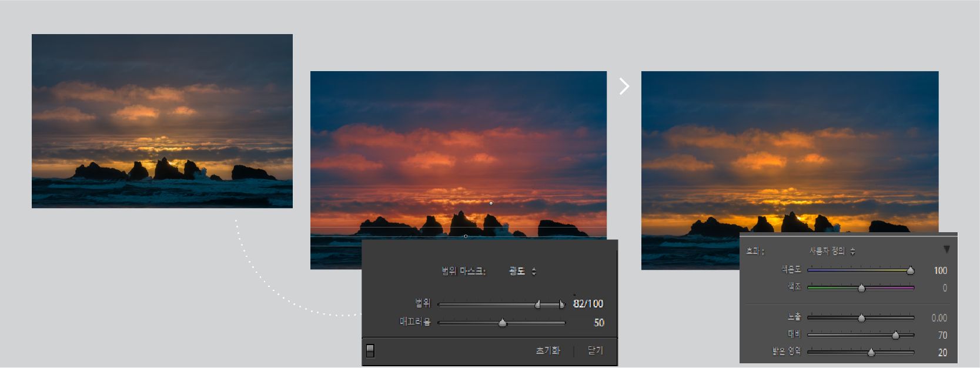The width and height of the screenshot is (980, 368).
Task: Click the 밝은 영역 slider handle
Action: click(871, 352)
